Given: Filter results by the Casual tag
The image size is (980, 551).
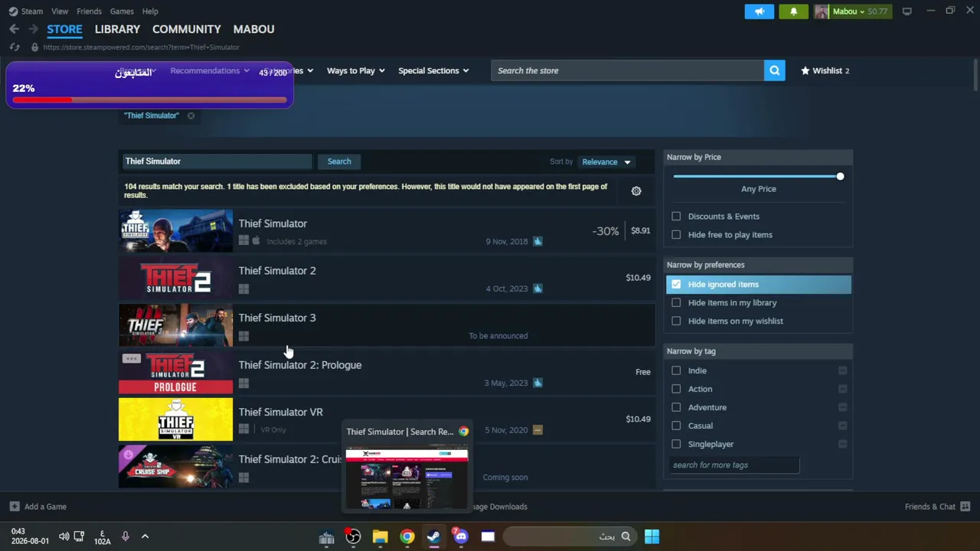Looking at the screenshot, I should [676, 425].
